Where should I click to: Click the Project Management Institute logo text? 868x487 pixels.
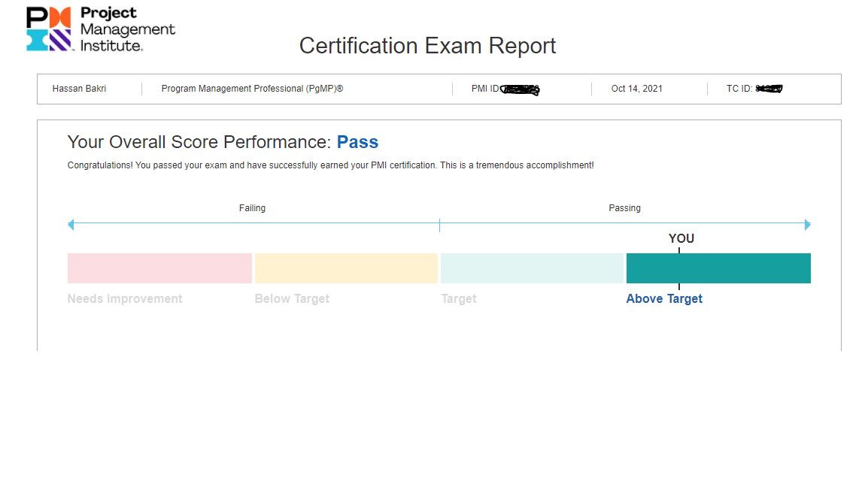pyautogui.click(x=127, y=30)
